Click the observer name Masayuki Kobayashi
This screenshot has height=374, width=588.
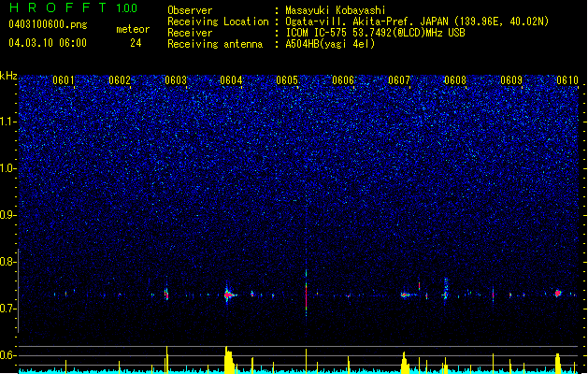(336, 10)
